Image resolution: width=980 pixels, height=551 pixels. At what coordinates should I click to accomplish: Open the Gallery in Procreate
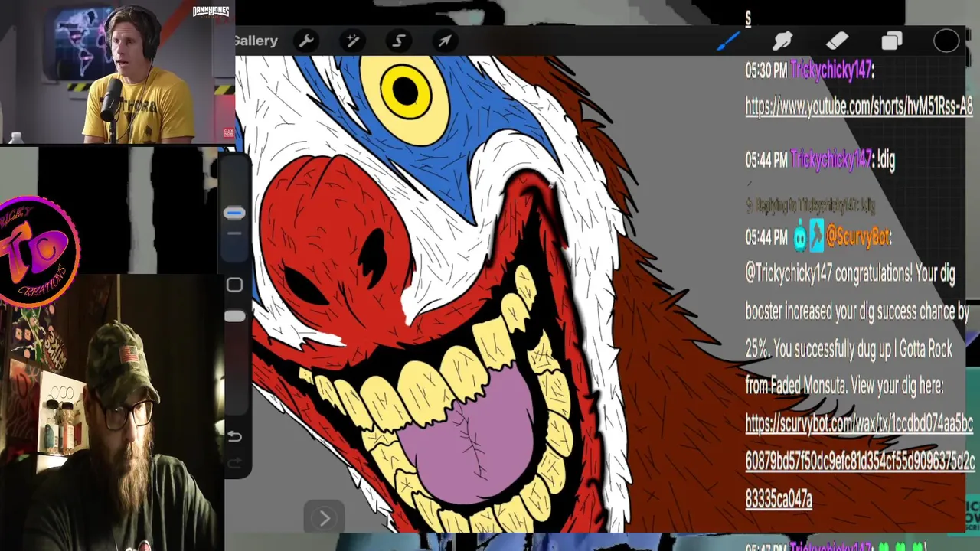pyautogui.click(x=256, y=41)
